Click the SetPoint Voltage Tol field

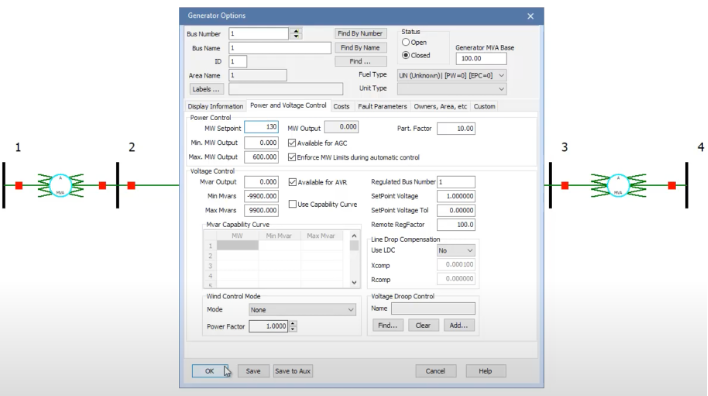point(456,210)
